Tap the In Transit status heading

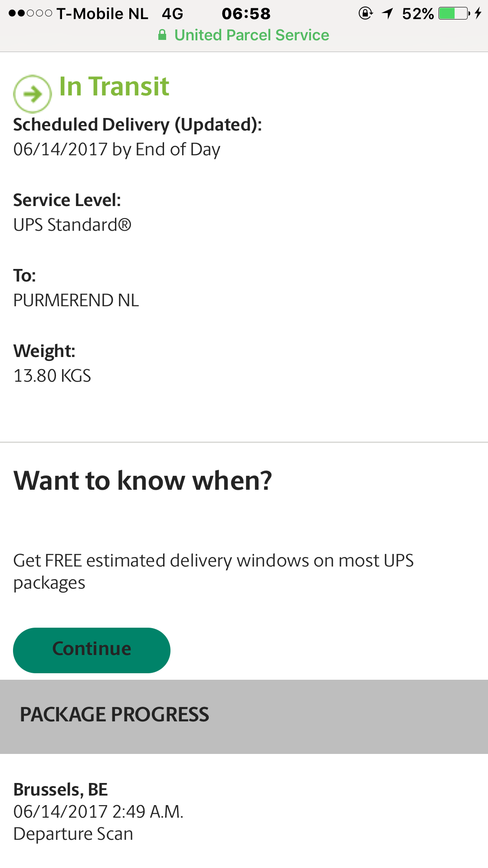pyautogui.click(x=114, y=86)
